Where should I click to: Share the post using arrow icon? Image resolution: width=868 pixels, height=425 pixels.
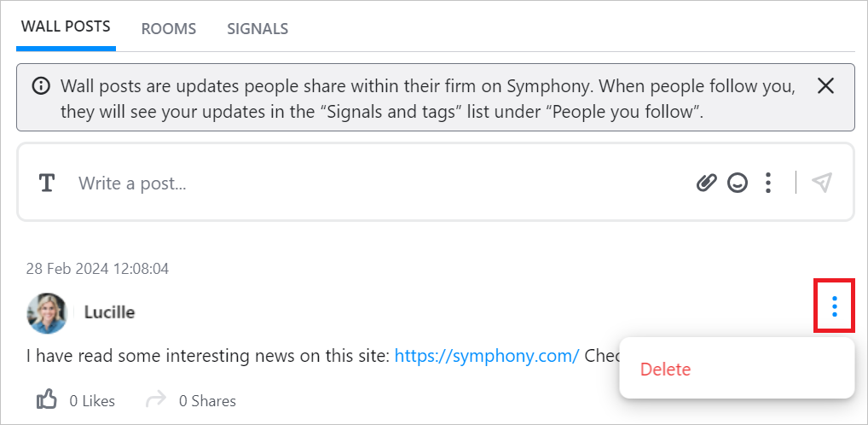(156, 399)
